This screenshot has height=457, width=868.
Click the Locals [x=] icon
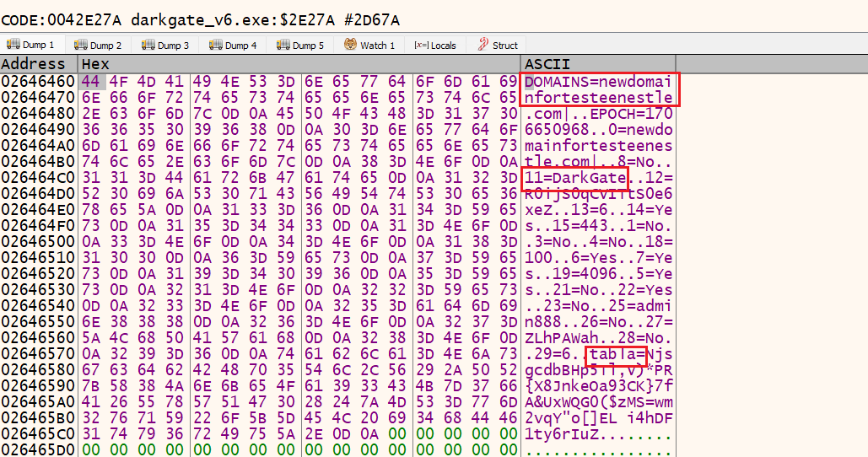point(419,45)
